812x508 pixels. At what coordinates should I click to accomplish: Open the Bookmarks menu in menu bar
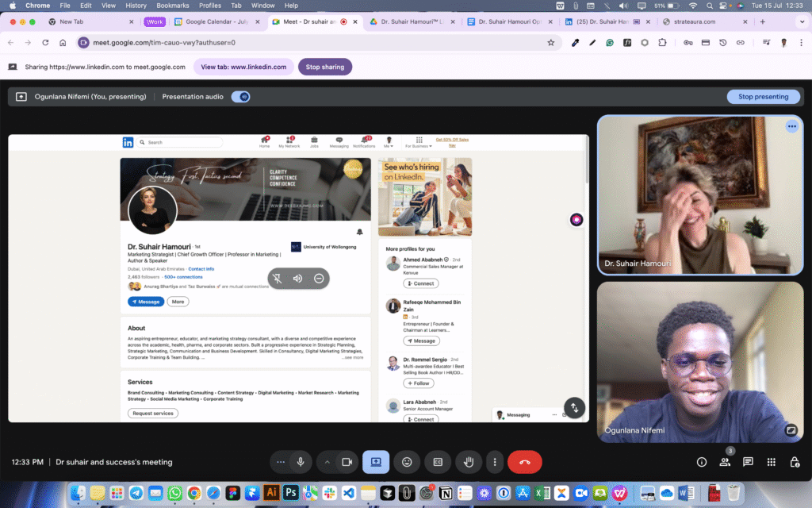[x=173, y=6]
